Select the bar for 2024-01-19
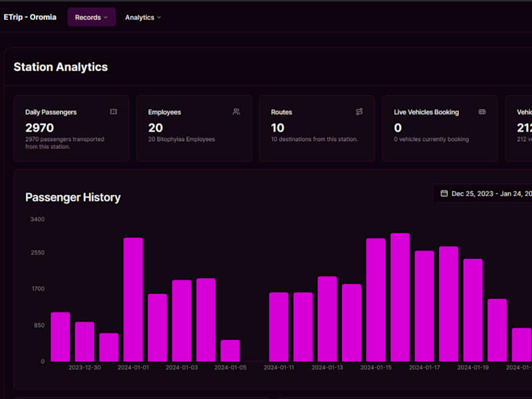This screenshot has width=532, height=399. [473, 310]
